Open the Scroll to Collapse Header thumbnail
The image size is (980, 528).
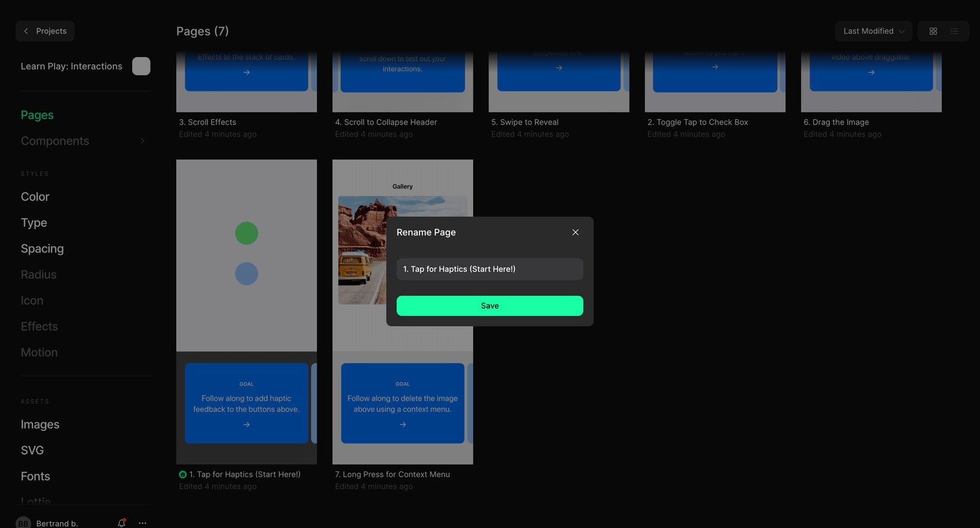[402, 81]
